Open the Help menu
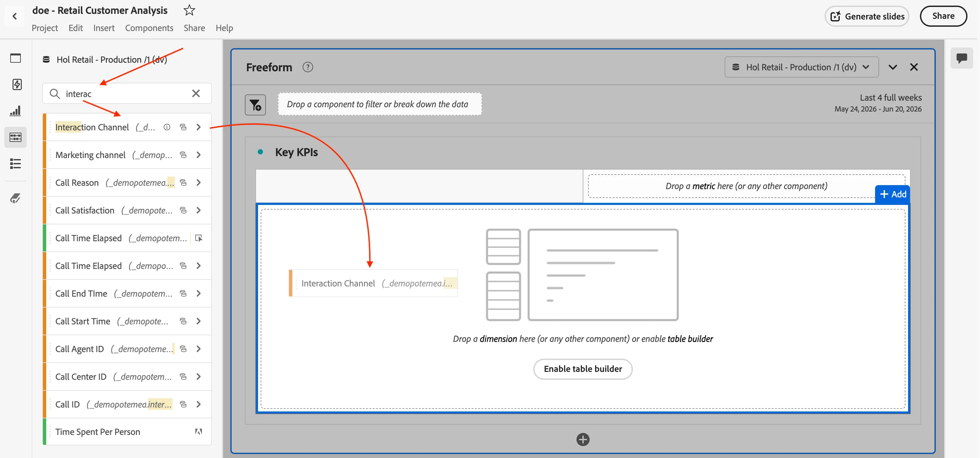The height and width of the screenshot is (458, 980). click(224, 28)
